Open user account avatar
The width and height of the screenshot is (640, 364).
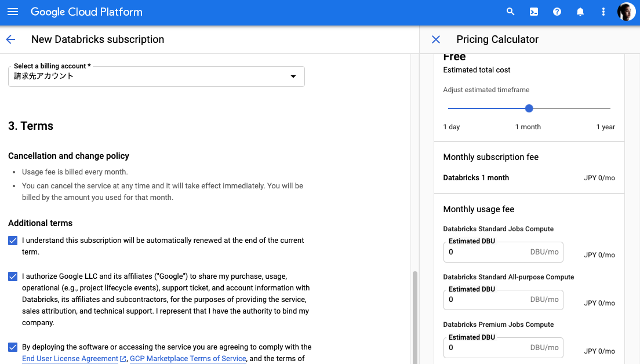(626, 12)
